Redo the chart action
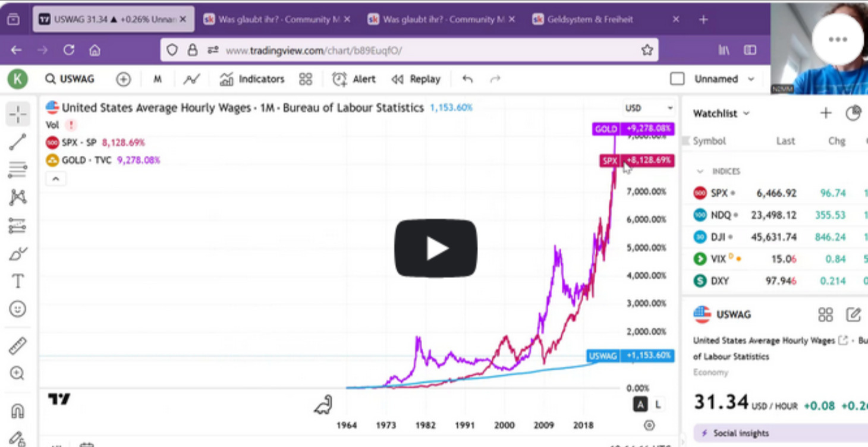868x447 pixels. pyautogui.click(x=495, y=79)
